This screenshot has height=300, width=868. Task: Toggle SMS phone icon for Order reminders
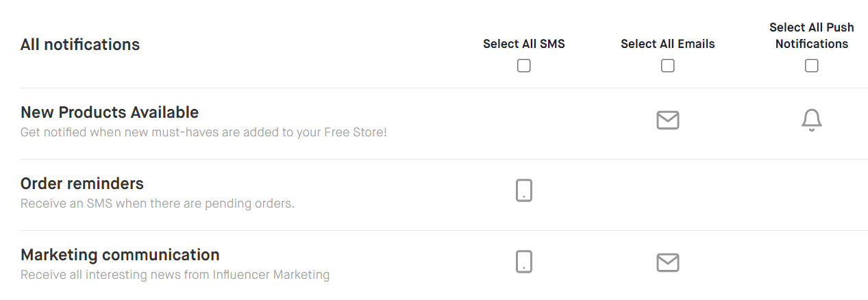coord(524,190)
